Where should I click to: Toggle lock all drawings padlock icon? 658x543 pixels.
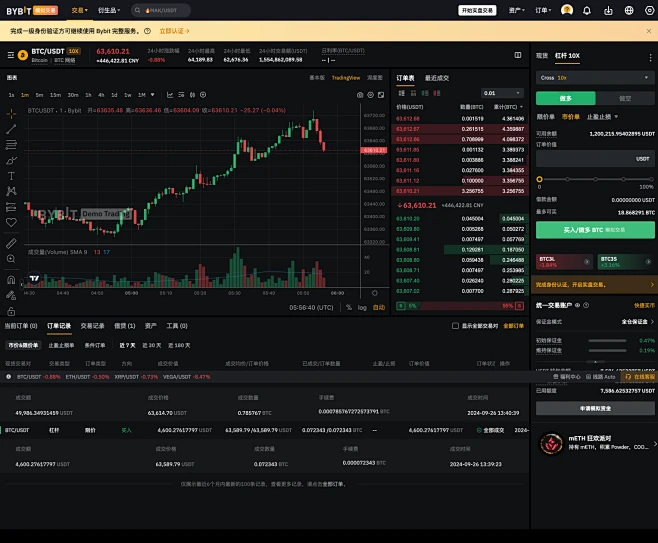click(x=11, y=311)
